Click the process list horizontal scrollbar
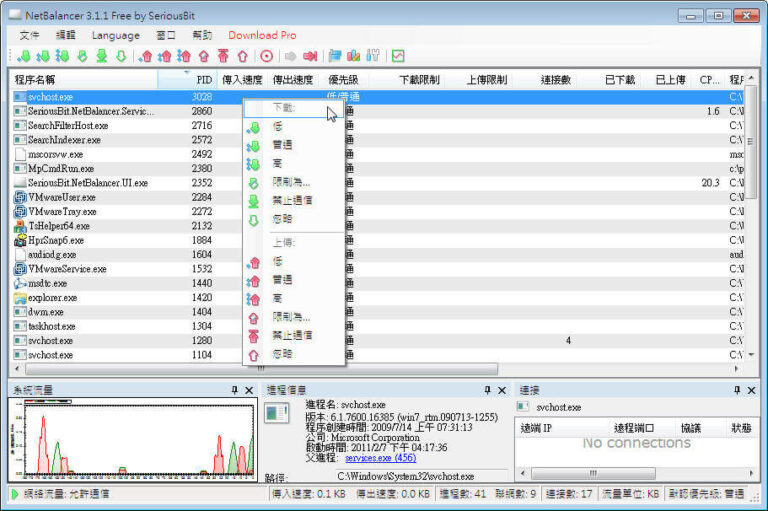Image resolution: width=768 pixels, height=511 pixels. tap(262, 368)
